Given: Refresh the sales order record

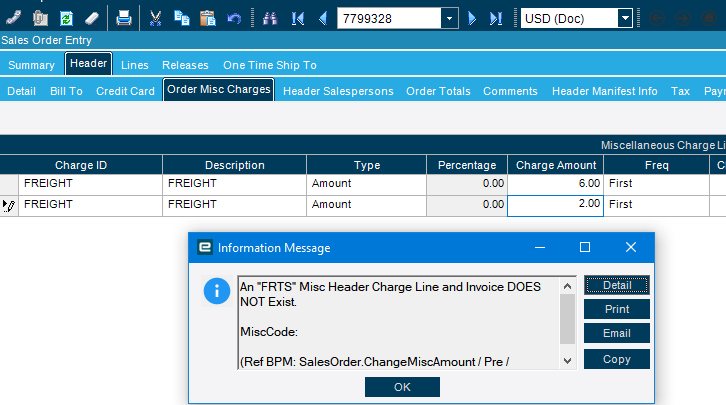Looking at the screenshot, I should 66,19.
